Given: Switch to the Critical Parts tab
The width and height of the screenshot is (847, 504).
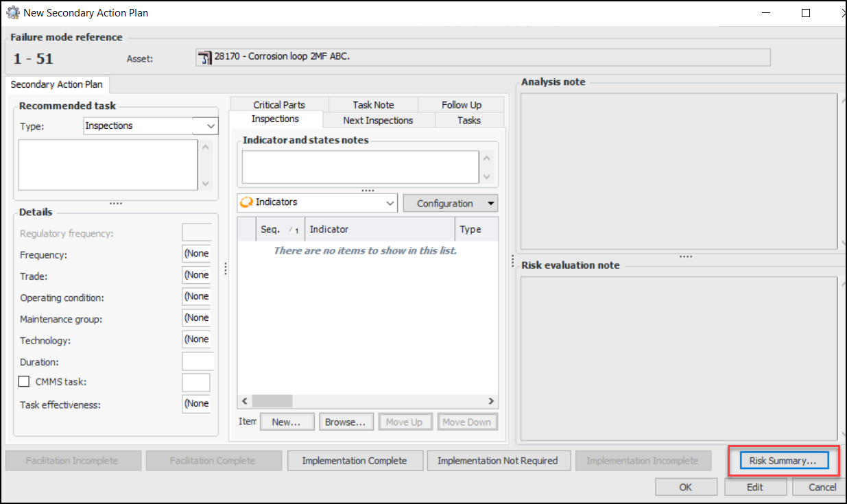Looking at the screenshot, I should click(279, 105).
